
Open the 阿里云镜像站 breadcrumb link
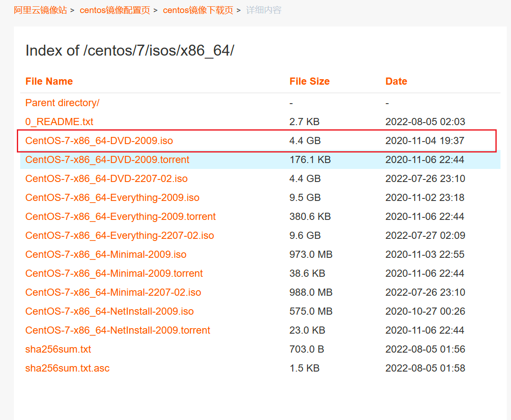40,10
